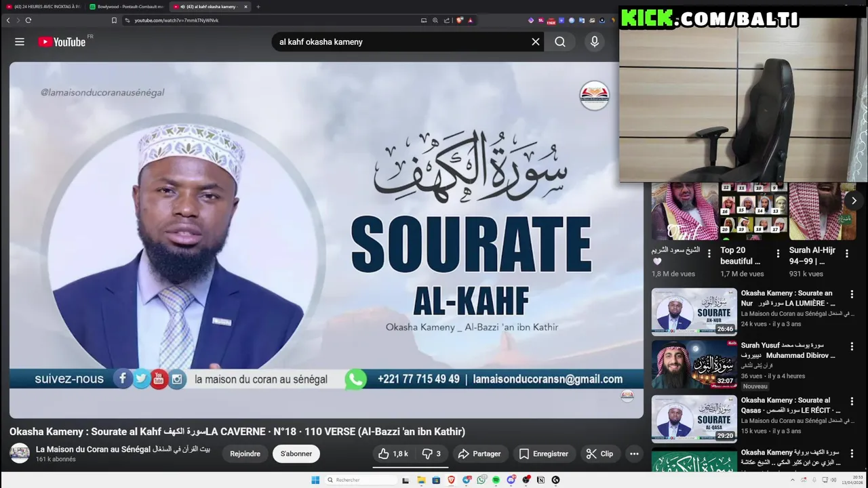Screen dimensions: 868x488
Task: Click the Instagram icon in video banner
Action: pyautogui.click(x=177, y=380)
